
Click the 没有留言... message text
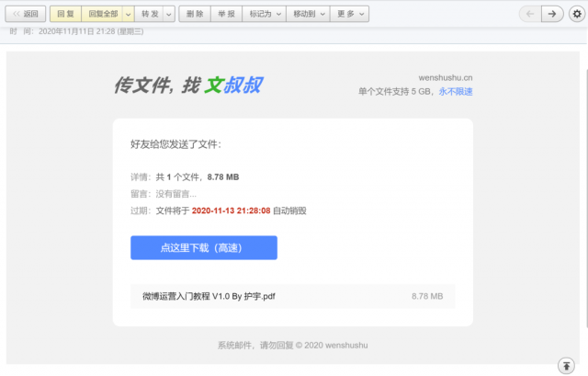(176, 194)
